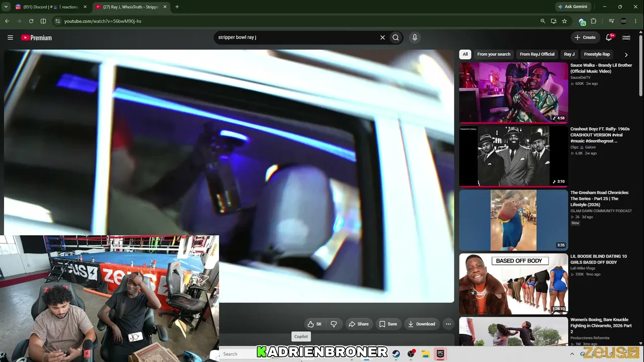Viewport: 644px width, 362px height.
Task: Open the browser extensions puzzle icon
Action: (x=594, y=21)
